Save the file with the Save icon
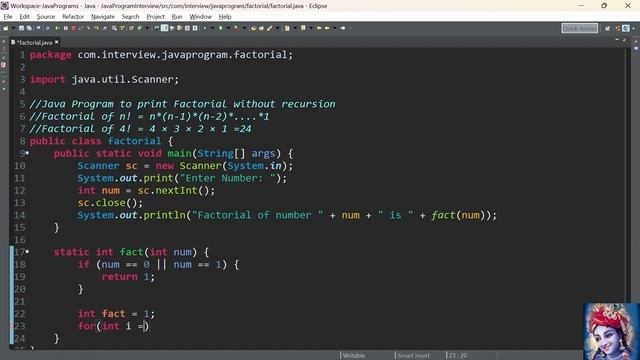 [x=21, y=28]
